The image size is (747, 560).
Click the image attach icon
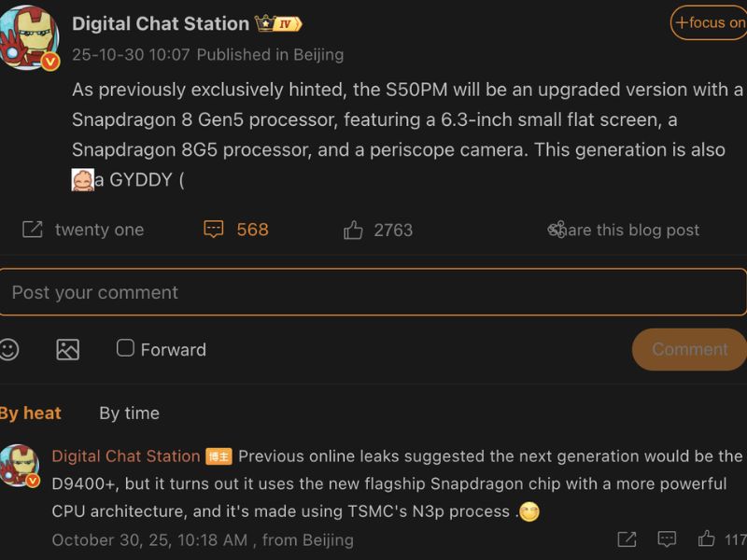pos(67,350)
